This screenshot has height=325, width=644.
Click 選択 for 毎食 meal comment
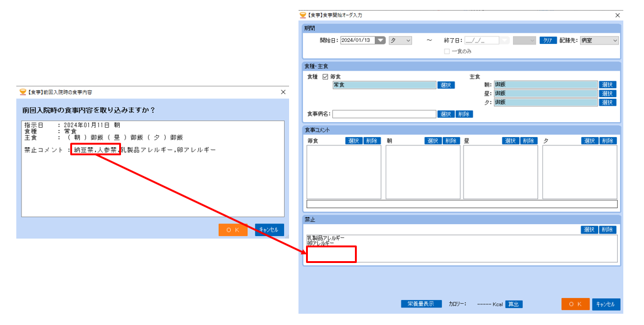[x=354, y=141]
